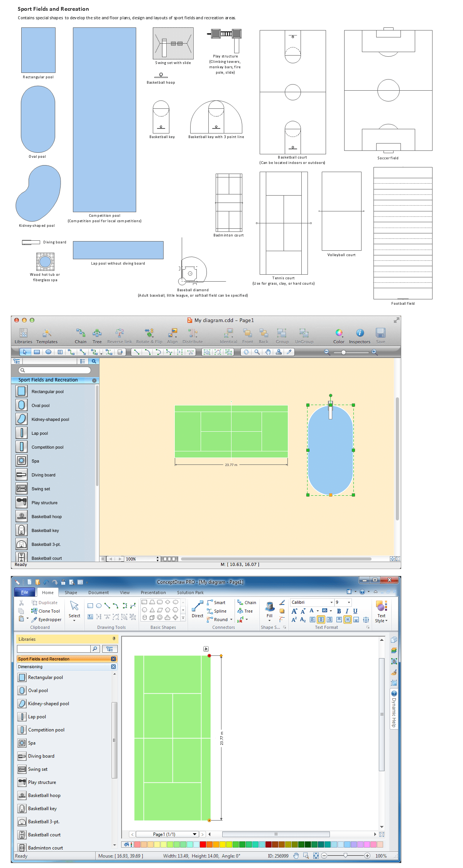Toggle left text alignment in Windows ribbon
The width and height of the screenshot is (463, 868).
click(313, 620)
